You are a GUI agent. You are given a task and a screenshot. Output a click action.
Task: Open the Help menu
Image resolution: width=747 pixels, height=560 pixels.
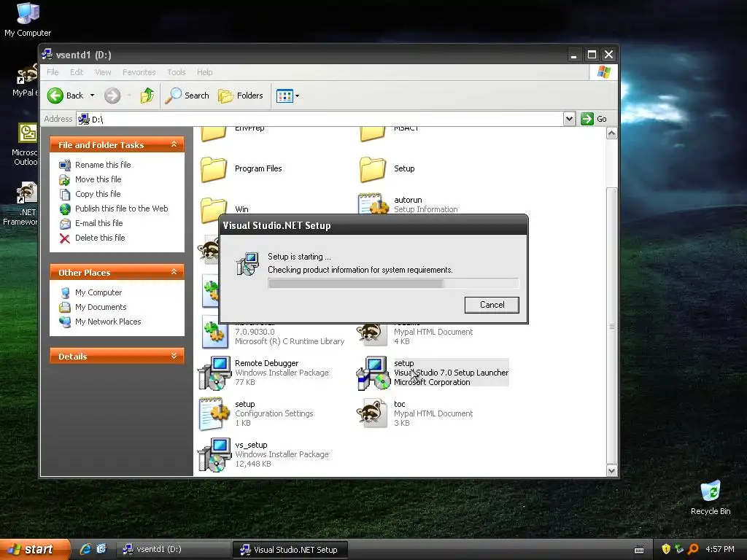(205, 72)
